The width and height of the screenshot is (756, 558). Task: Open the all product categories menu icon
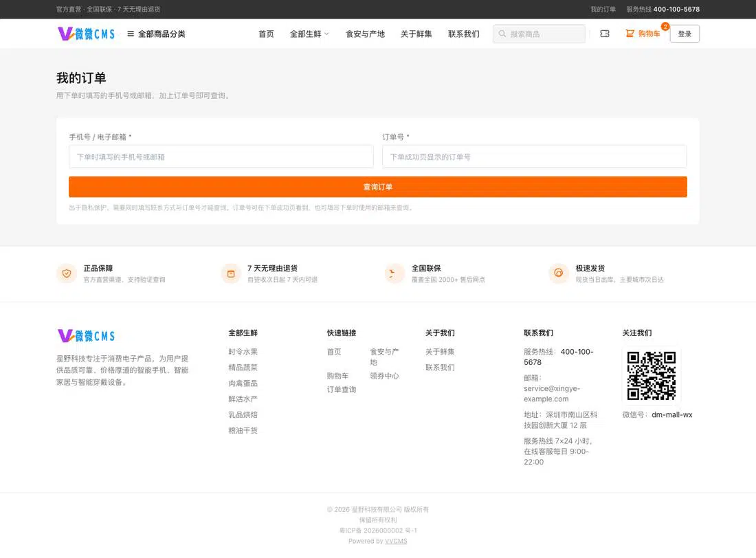(131, 34)
